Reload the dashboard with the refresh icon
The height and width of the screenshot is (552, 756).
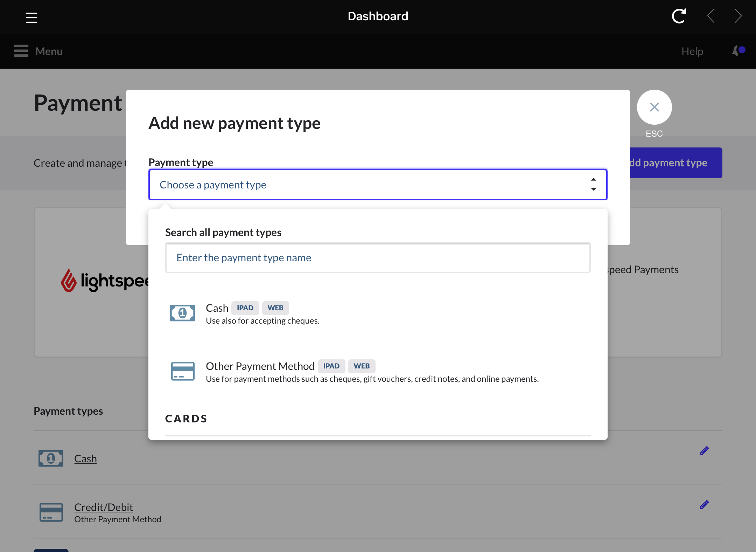coord(679,16)
